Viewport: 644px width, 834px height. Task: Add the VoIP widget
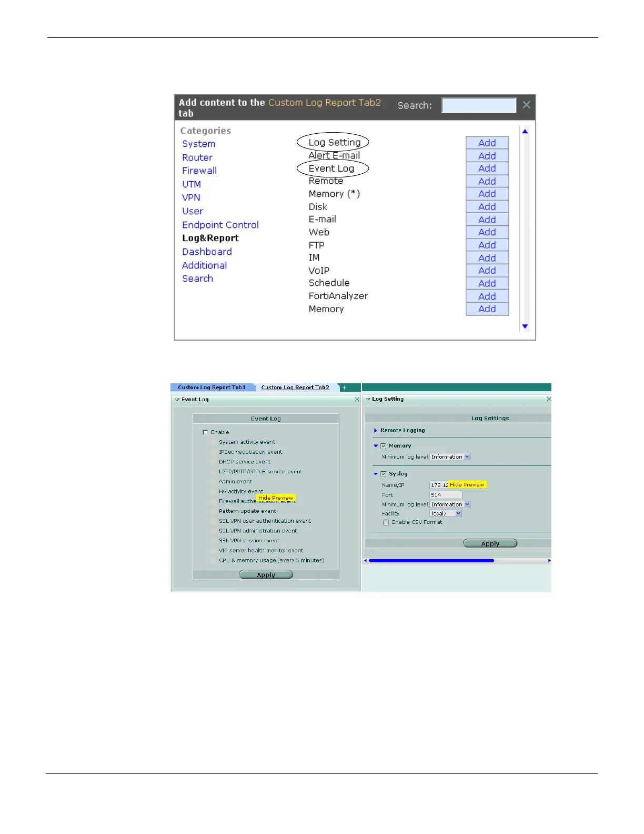[487, 271]
